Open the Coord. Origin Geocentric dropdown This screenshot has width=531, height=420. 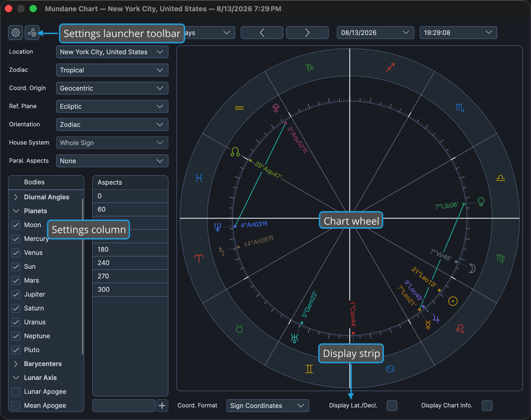click(x=112, y=88)
